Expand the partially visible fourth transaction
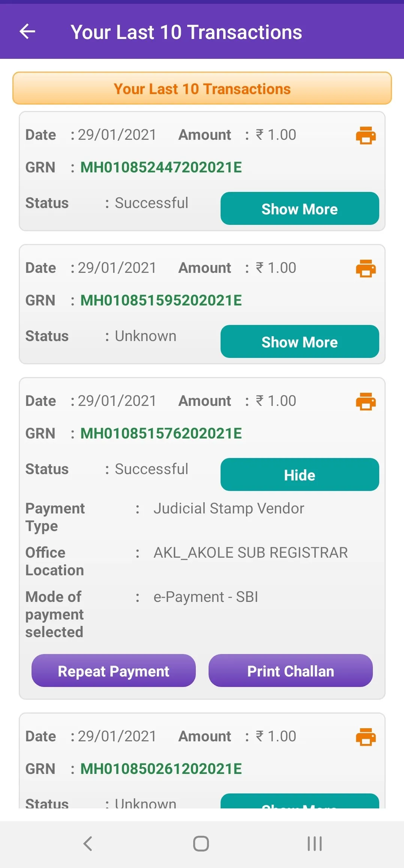The image size is (404, 868). click(x=300, y=801)
